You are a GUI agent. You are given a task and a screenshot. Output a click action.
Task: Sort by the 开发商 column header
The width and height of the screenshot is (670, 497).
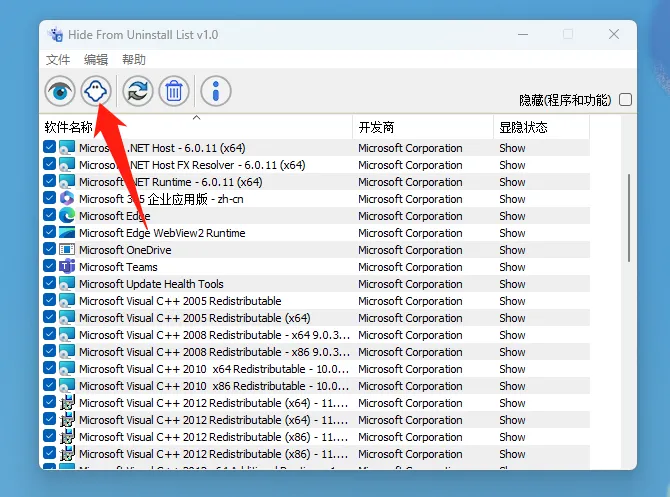(x=423, y=127)
